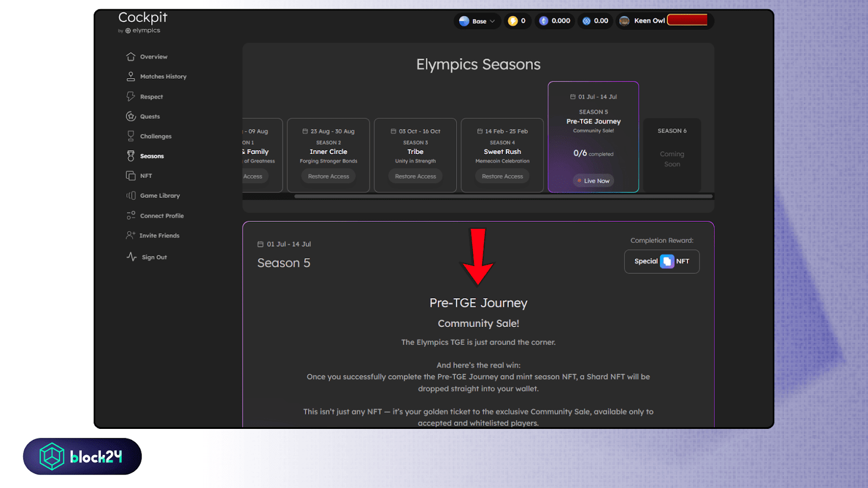Click the Respect icon in the sidebar
This screenshot has height=488, width=868.
(131, 97)
